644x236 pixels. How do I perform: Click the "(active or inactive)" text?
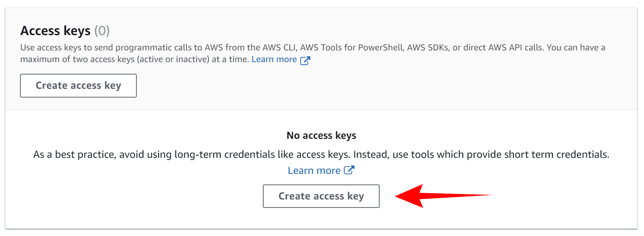click(x=173, y=59)
